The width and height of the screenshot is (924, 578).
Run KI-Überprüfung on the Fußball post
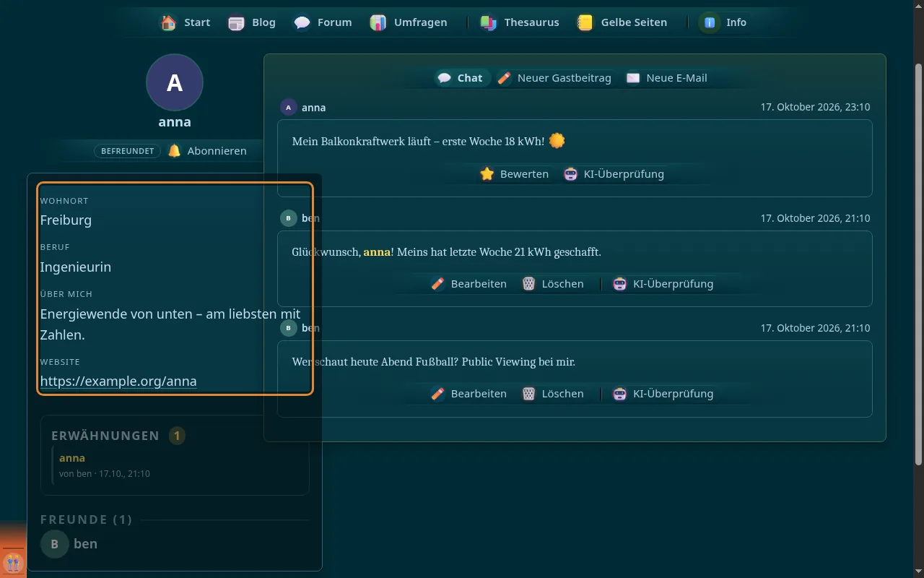(x=663, y=394)
